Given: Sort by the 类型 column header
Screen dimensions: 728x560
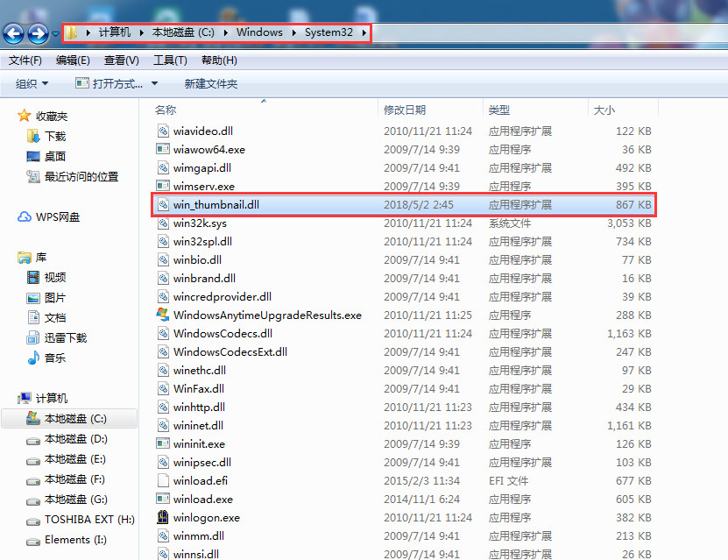Looking at the screenshot, I should click(499, 110).
